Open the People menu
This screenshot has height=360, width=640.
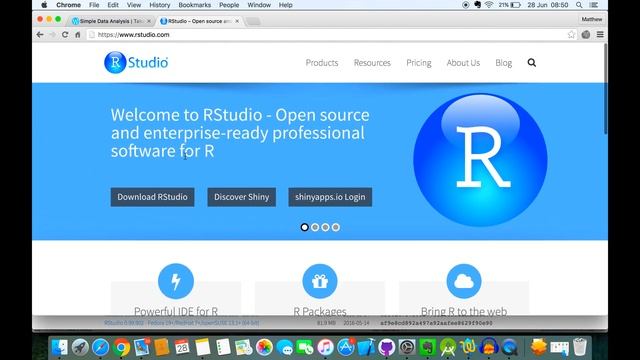[229, 5]
